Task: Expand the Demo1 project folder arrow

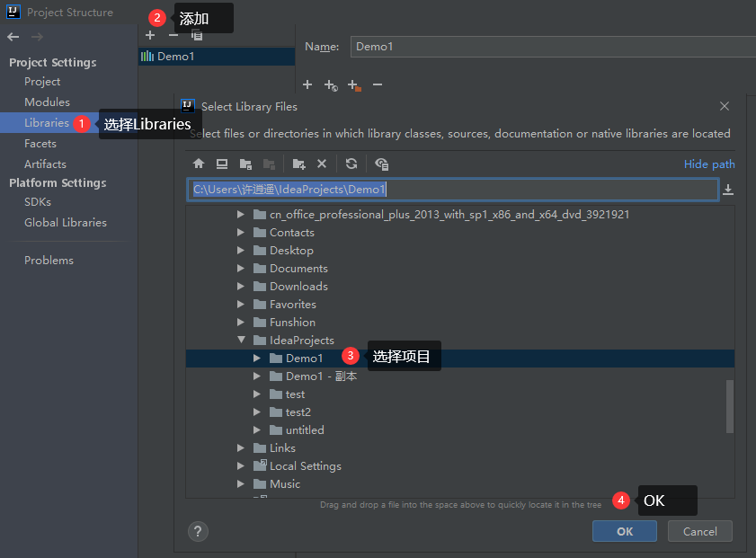Action: click(x=256, y=358)
